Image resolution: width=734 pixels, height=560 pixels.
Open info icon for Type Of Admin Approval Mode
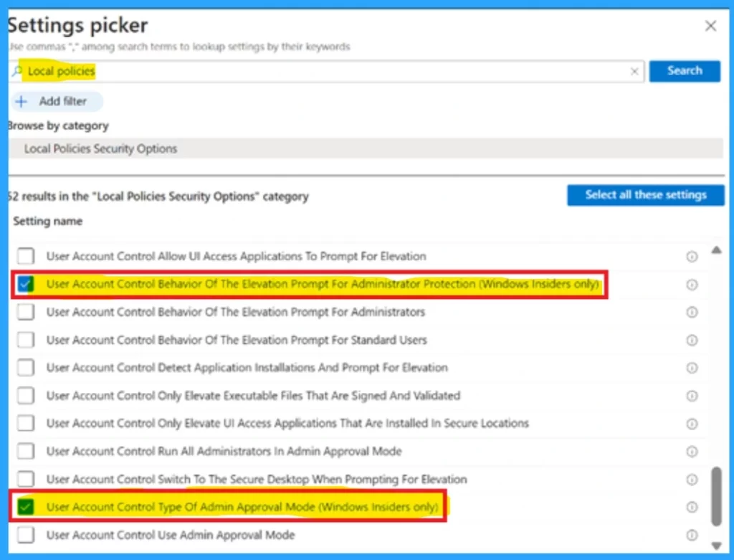pos(692,507)
